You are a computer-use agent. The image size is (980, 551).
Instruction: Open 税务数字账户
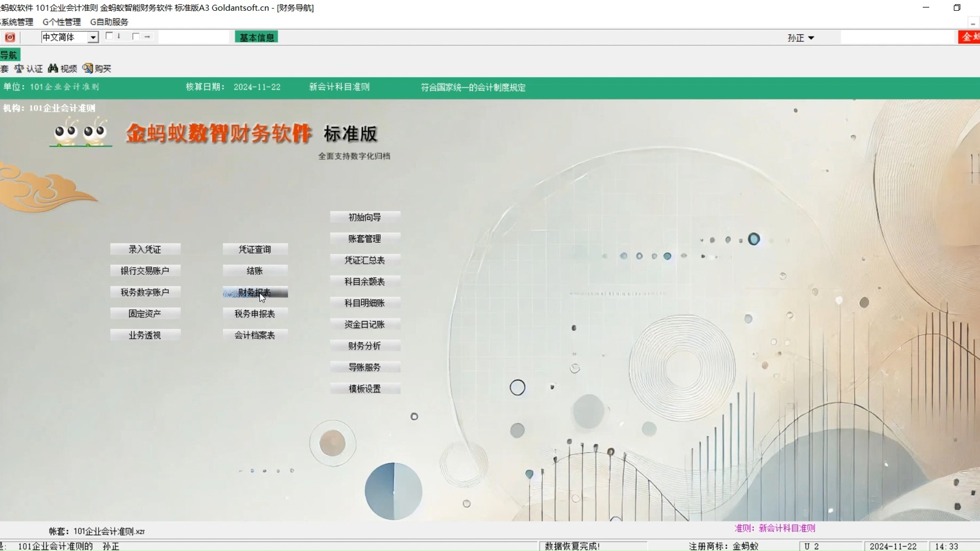145,292
